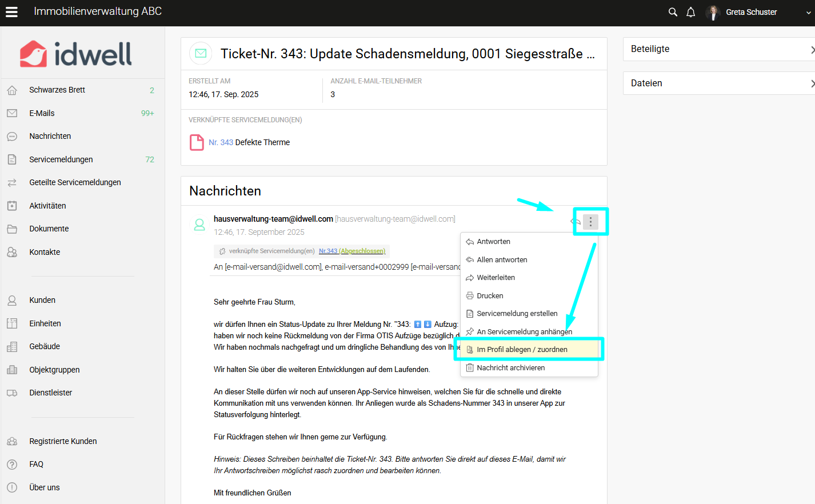The height and width of the screenshot is (504, 815).
Task: Navigate to Dienstleister in the sidebar
Action: point(51,393)
